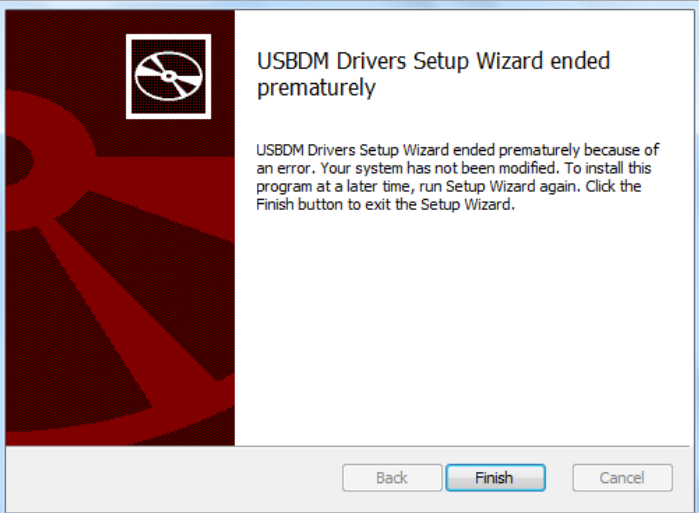Click the white frame border around the disc icon
699x513 pixels.
pyautogui.click(x=169, y=37)
